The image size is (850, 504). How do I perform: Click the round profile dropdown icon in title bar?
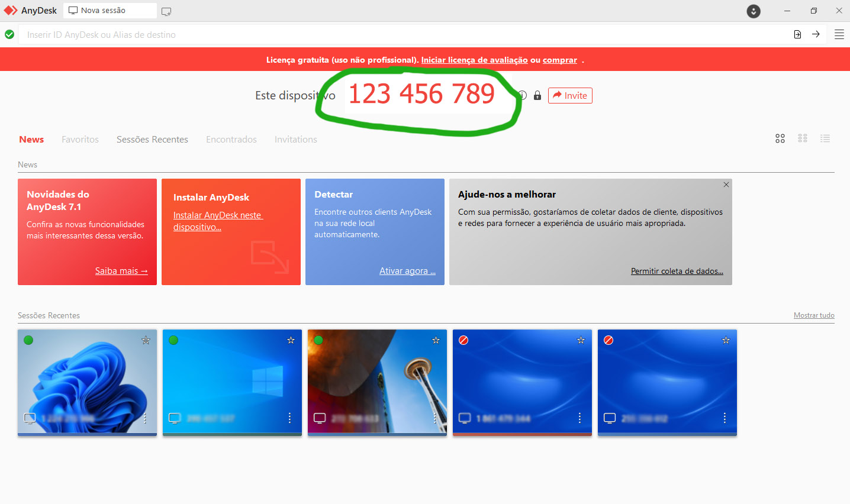pyautogui.click(x=754, y=11)
